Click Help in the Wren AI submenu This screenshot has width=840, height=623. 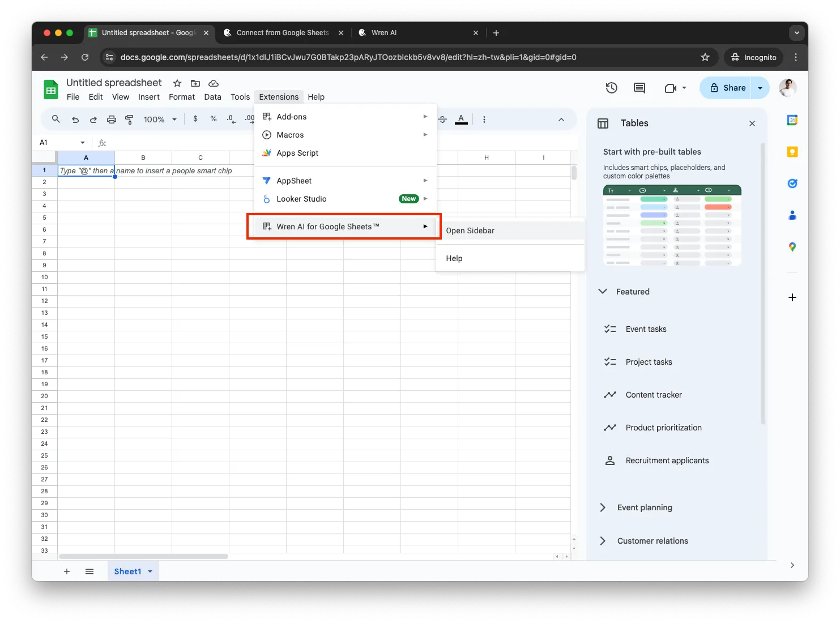point(510,258)
